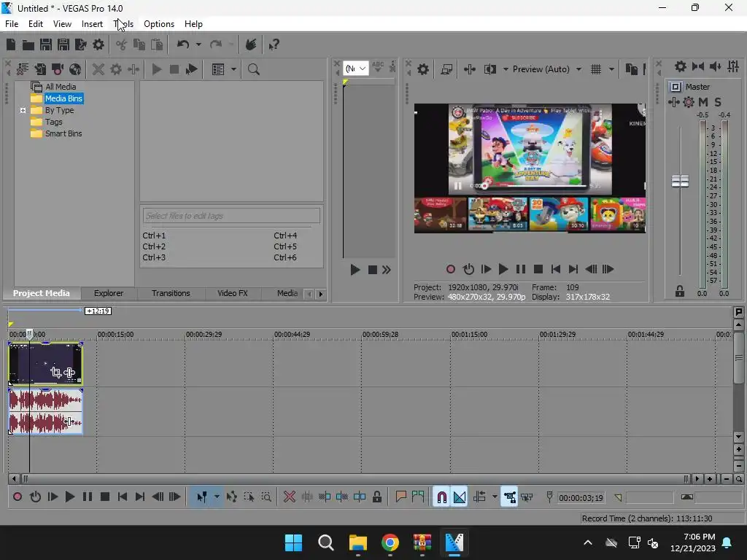Open Video Preview properties gear icon
The width and height of the screenshot is (747, 560).
click(x=422, y=69)
